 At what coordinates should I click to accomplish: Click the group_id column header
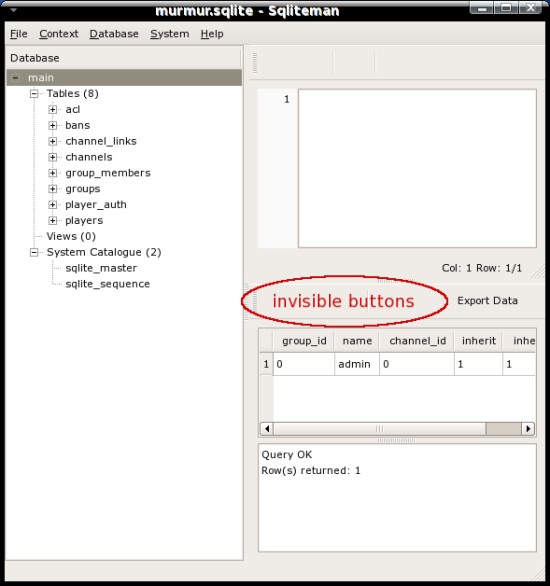click(x=304, y=341)
